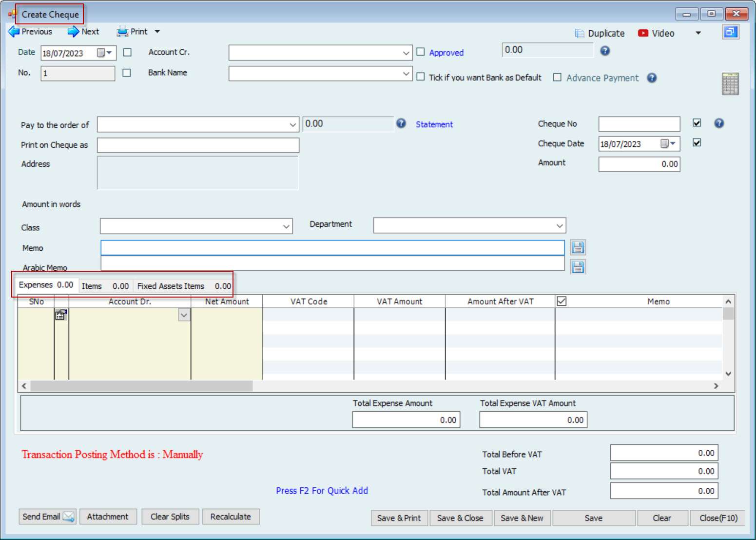
Task: Open the Video tutorial icon
Action: point(643,33)
